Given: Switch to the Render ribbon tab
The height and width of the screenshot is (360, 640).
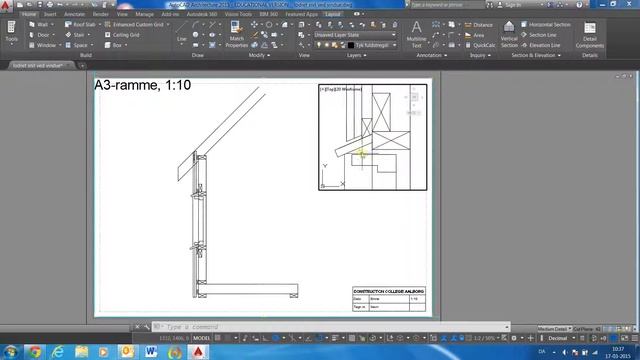Looking at the screenshot, I should click(x=100, y=14).
